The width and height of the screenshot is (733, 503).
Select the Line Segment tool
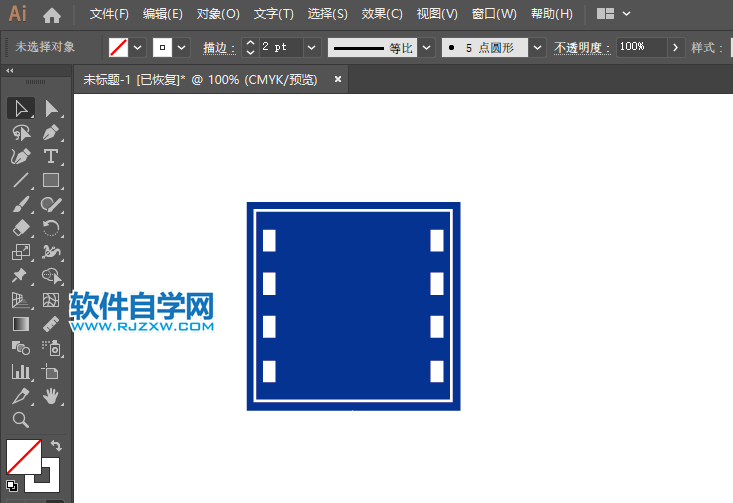pos(20,181)
